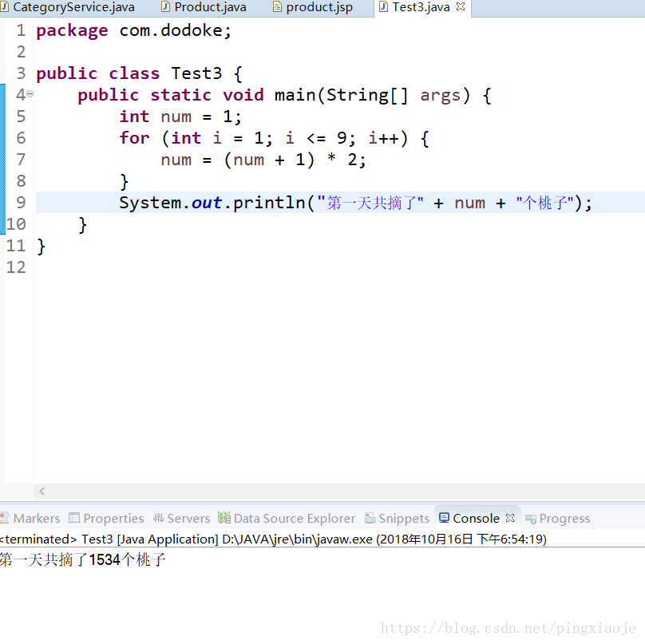Click the italic 'out' field on line 9

207,203
